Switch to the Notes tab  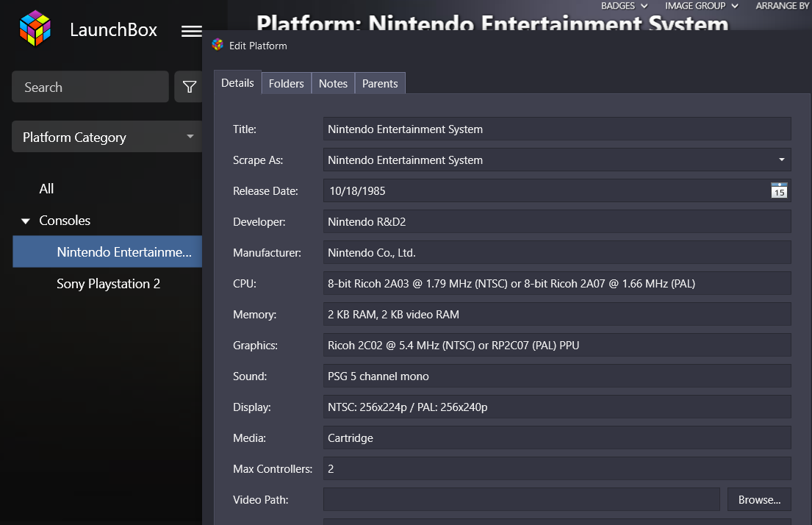[x=333, y=83]
